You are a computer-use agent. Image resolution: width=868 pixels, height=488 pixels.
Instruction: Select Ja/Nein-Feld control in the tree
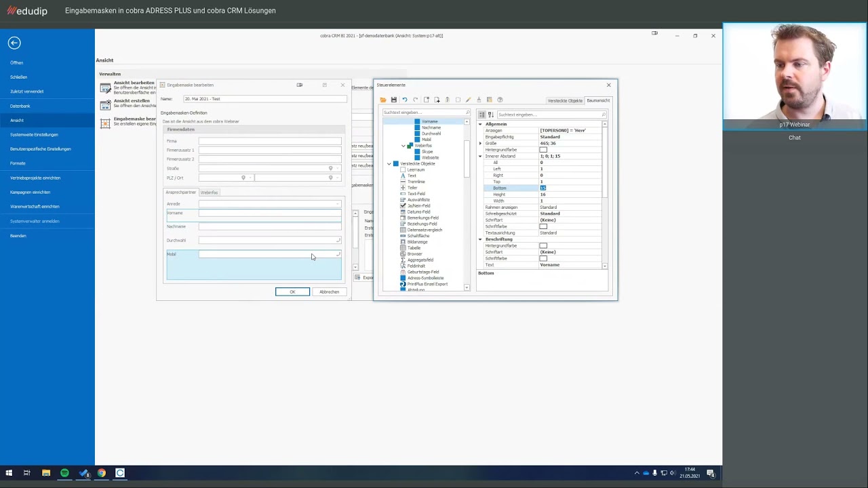pyautogui.click(x=418, y=205)
